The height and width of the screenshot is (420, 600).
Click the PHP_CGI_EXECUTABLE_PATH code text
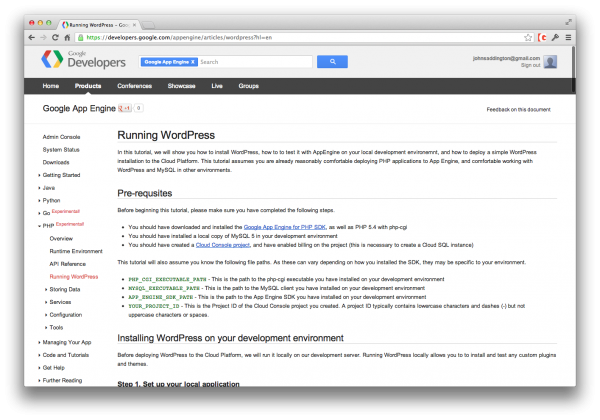168,280
